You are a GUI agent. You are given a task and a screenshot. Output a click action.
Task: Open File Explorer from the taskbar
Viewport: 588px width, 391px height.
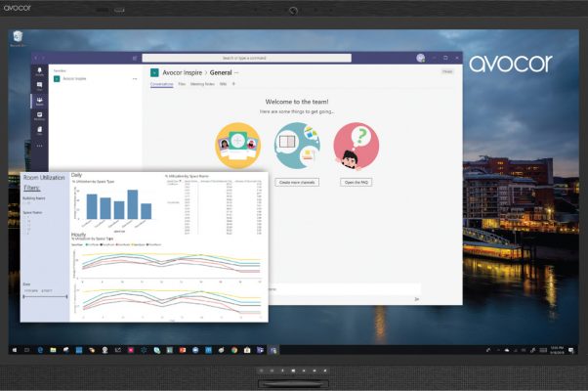[53, 350]
